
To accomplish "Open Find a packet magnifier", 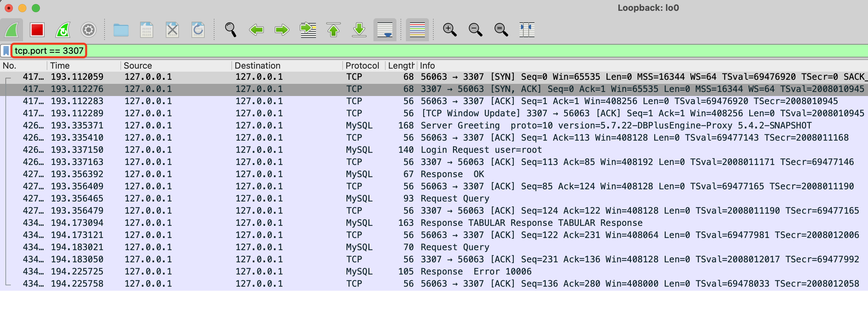I will 231,30.
